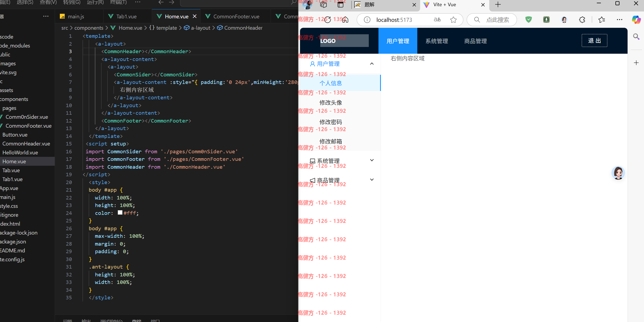
Task: Toggle read aloud/translate icon in address bar
Action: 437,20
